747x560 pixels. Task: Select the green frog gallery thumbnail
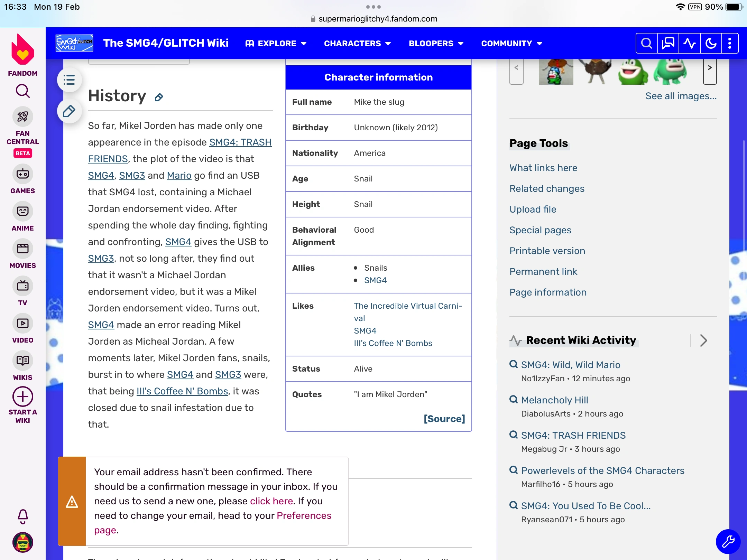[x=633, y=73]
